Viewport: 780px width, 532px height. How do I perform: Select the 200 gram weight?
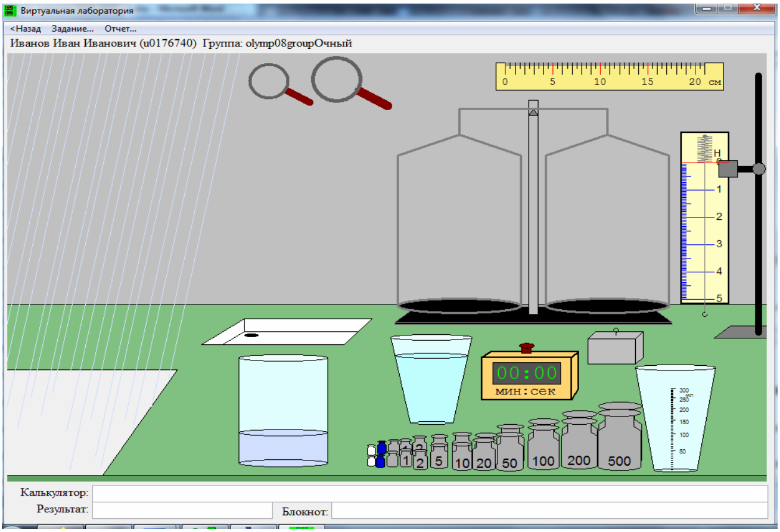point(579,441)
